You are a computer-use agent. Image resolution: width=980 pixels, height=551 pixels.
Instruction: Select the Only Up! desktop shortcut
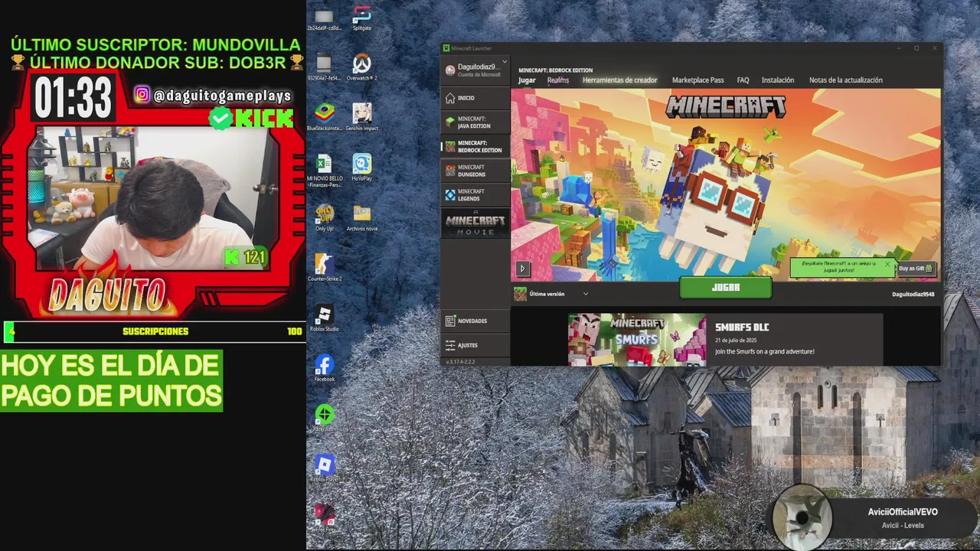pyautogui.click(x=325, y=217)
